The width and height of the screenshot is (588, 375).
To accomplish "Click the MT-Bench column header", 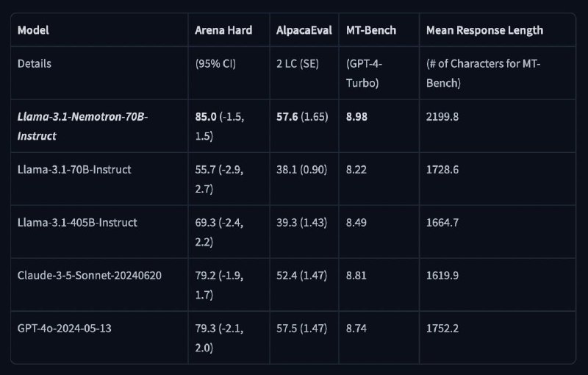I will coord(371,30).
